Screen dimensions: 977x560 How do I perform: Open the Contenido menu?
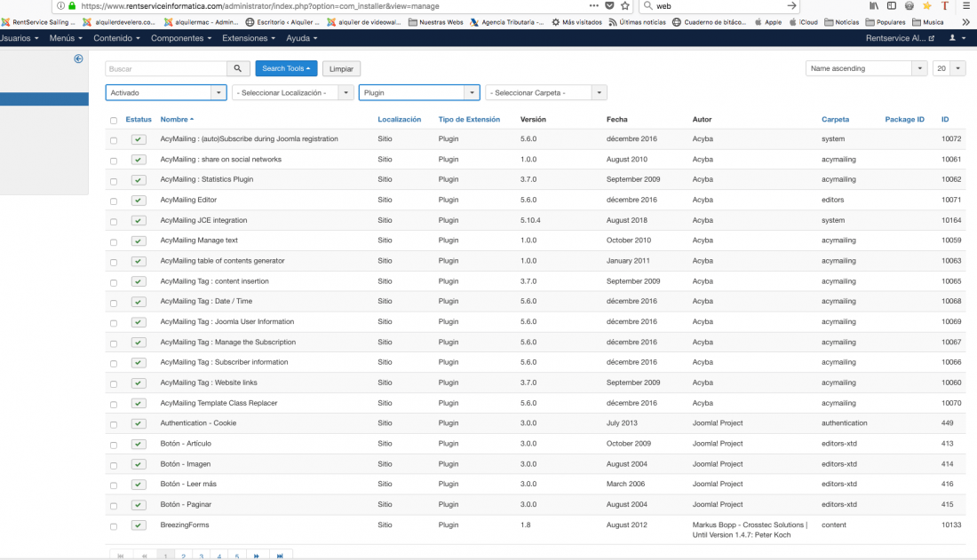116,38
